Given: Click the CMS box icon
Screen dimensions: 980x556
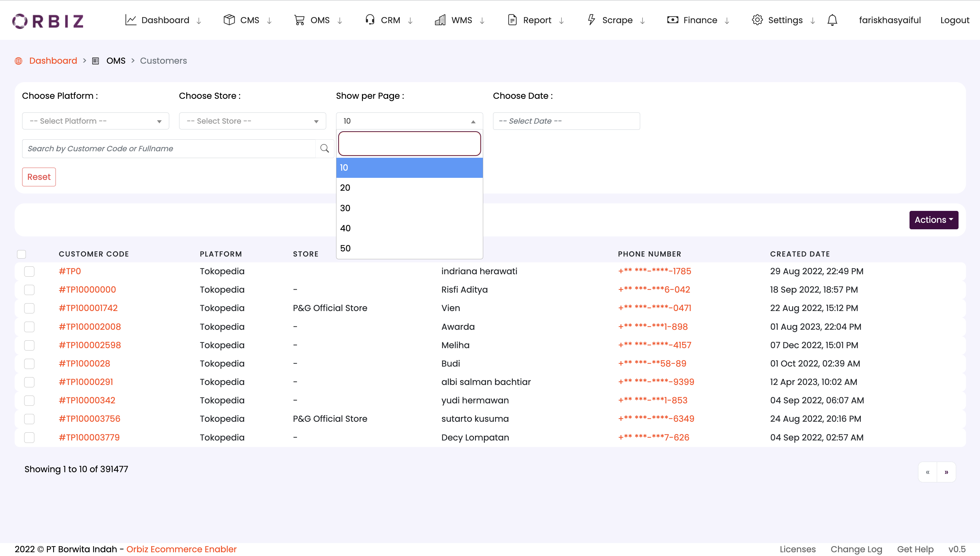Looking at the screenshot, I should click(x=229, y=20).
